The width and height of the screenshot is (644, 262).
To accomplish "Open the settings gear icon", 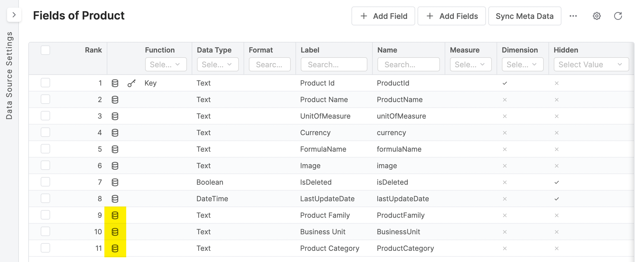I will 597,16.
